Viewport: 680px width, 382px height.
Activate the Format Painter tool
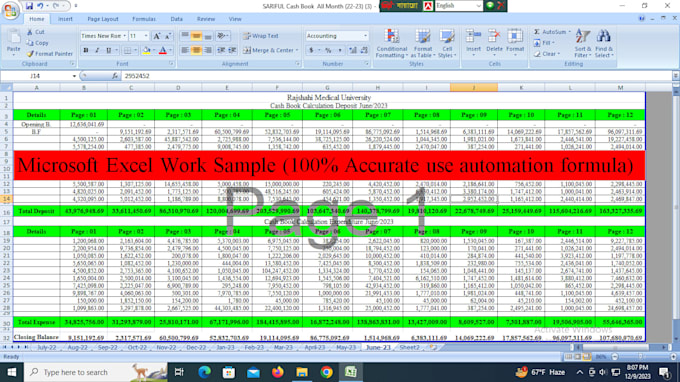point(49,54)
